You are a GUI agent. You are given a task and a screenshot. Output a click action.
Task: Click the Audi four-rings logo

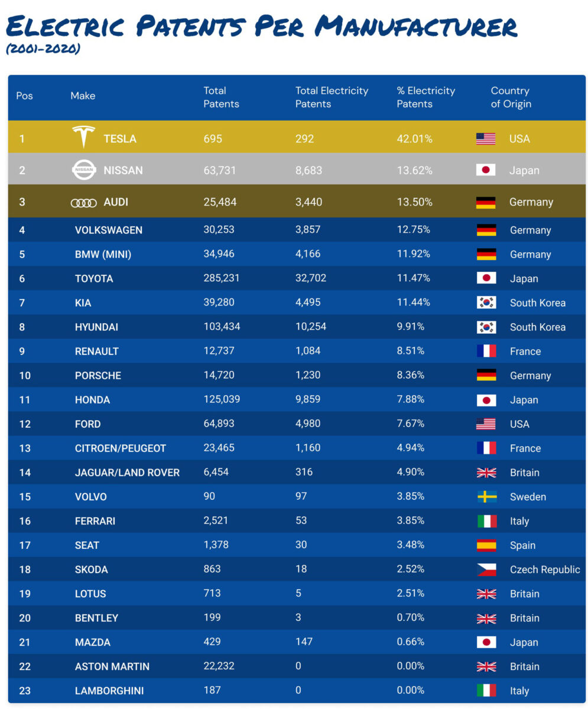coord(83,203)
